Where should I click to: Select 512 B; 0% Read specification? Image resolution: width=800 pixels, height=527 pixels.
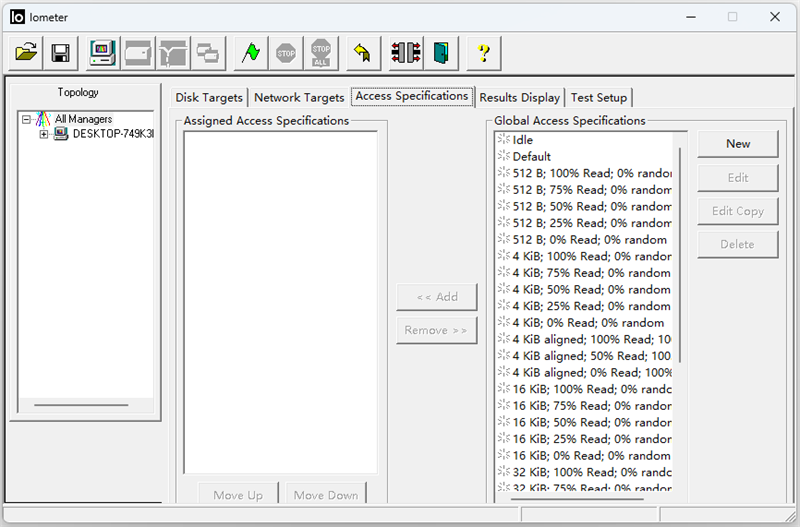point(584,240)
